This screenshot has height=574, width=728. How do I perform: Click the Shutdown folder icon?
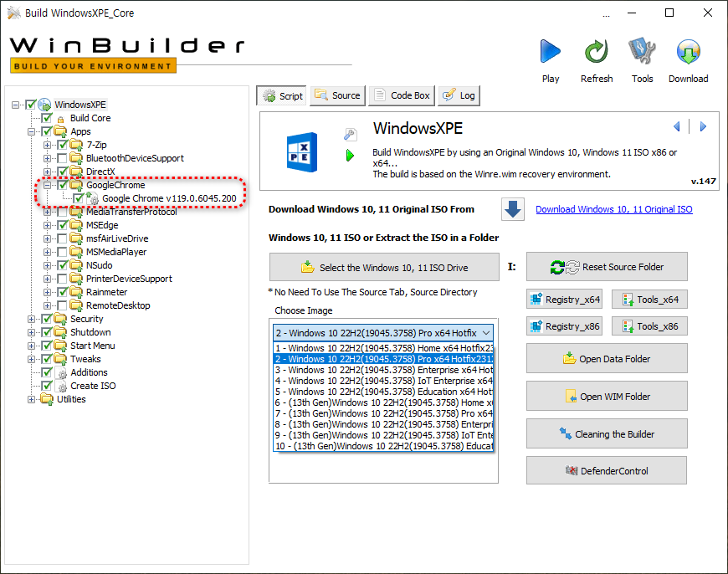pos(61,332)
